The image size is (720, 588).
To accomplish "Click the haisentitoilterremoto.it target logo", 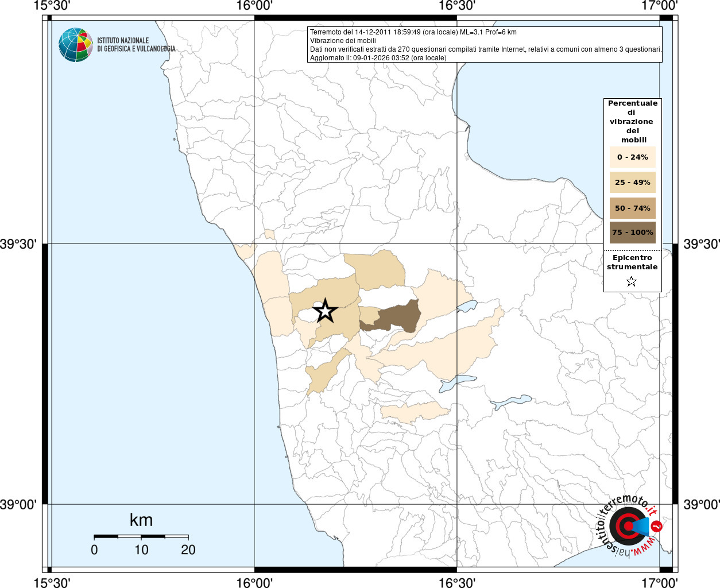I will pyautogui.click(x=630, y=526).
